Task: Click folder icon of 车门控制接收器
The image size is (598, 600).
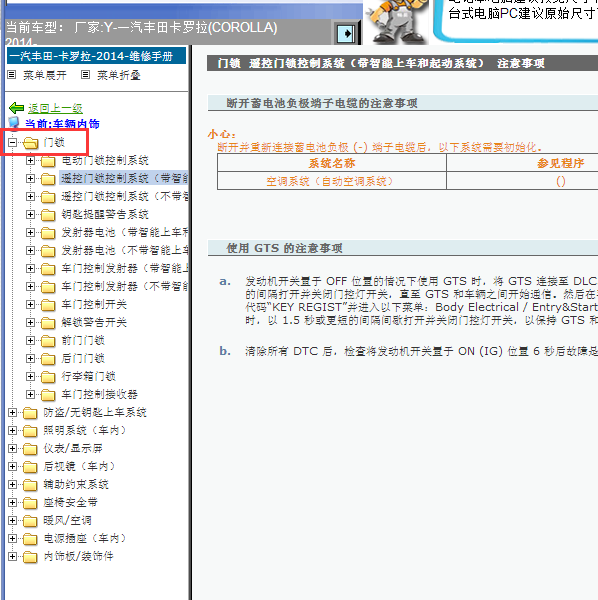Action: (48, 395)
